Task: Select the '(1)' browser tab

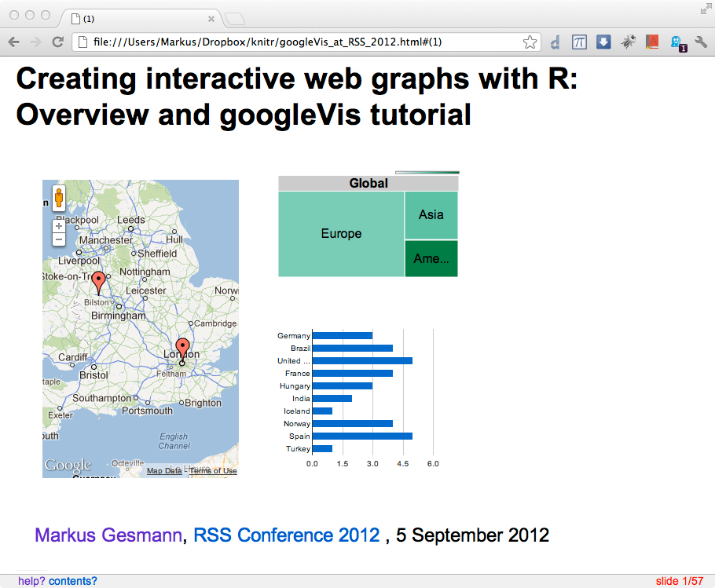Action: 141,19
